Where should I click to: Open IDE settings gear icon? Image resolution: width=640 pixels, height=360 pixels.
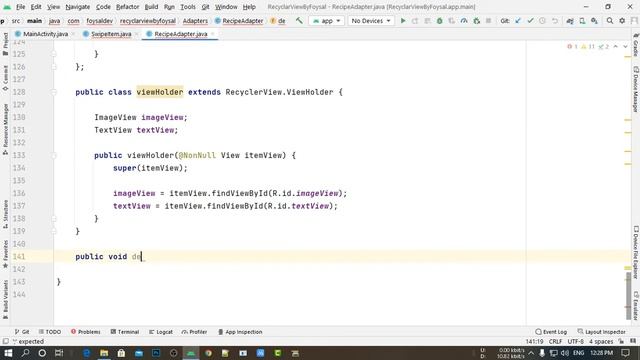pos(622,20)
